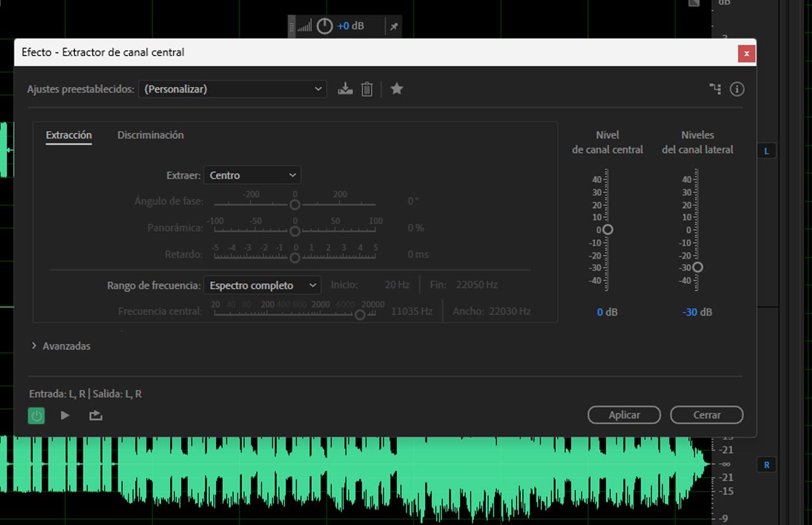Toggle the effect power on or off
The height and width of the screenshot is (525, 812).
click(36, 414)
